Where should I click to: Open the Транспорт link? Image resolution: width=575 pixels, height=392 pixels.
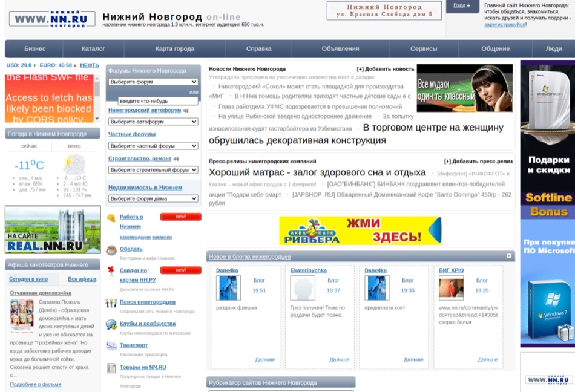134,345
